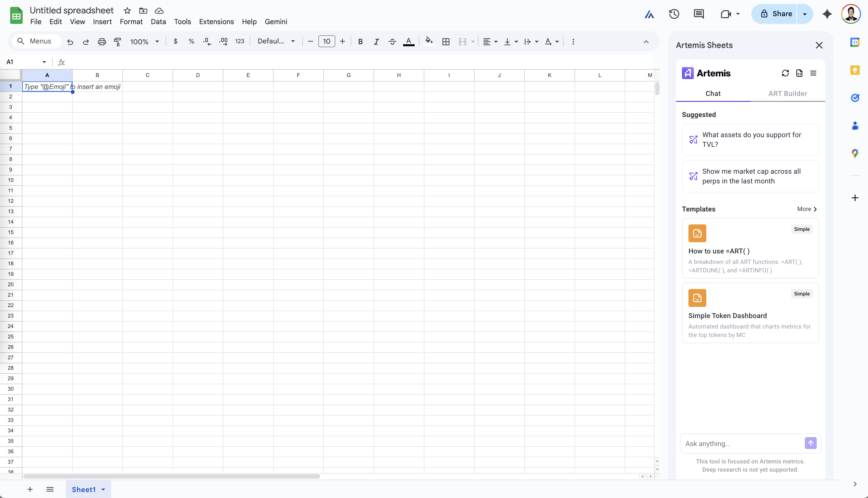Image resolution: width=868 pixels, height=498 pixels.
Task: Open Google Maps side panel icon
Action: (855, 154)
